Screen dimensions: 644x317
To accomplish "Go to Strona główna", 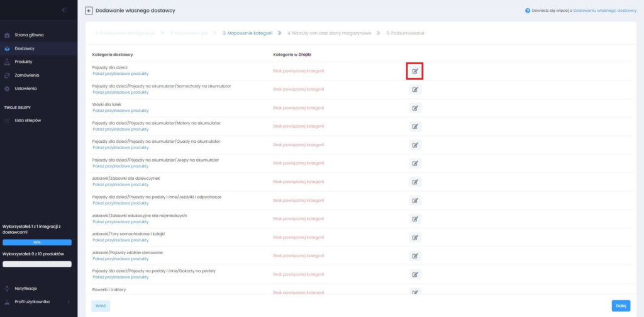I will coord(29,35).
